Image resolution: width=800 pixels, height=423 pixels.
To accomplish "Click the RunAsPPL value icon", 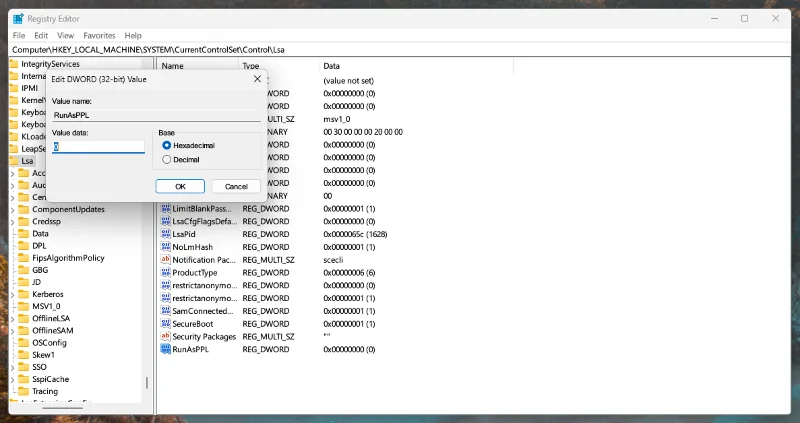I will point(165,350).
